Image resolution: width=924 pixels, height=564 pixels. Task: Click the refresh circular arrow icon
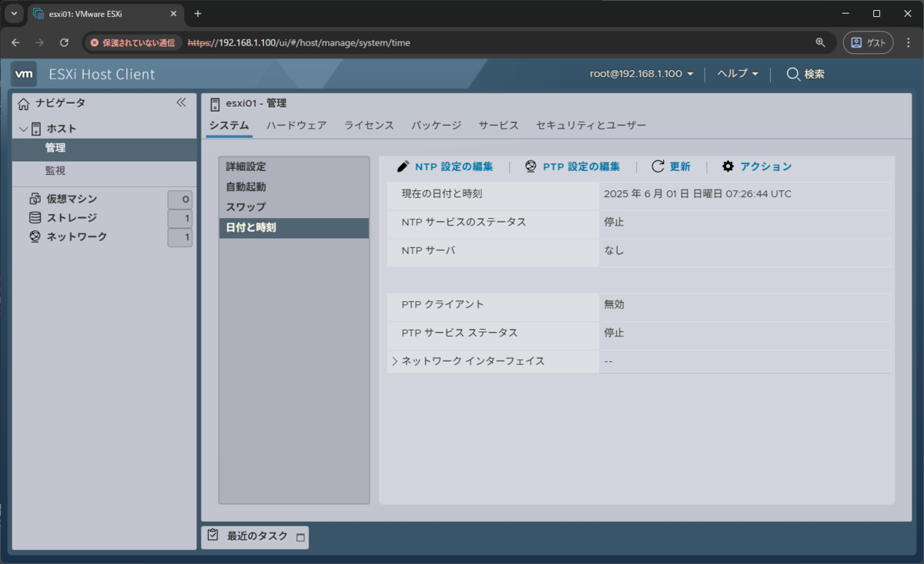pos(658,166)
